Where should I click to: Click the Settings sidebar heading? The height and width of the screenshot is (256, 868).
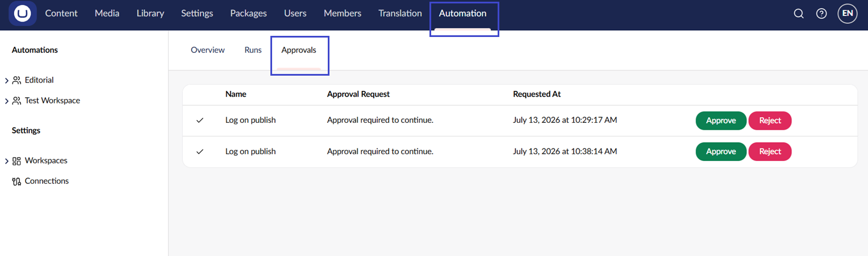pyautogui.click(x=26, y=131)
